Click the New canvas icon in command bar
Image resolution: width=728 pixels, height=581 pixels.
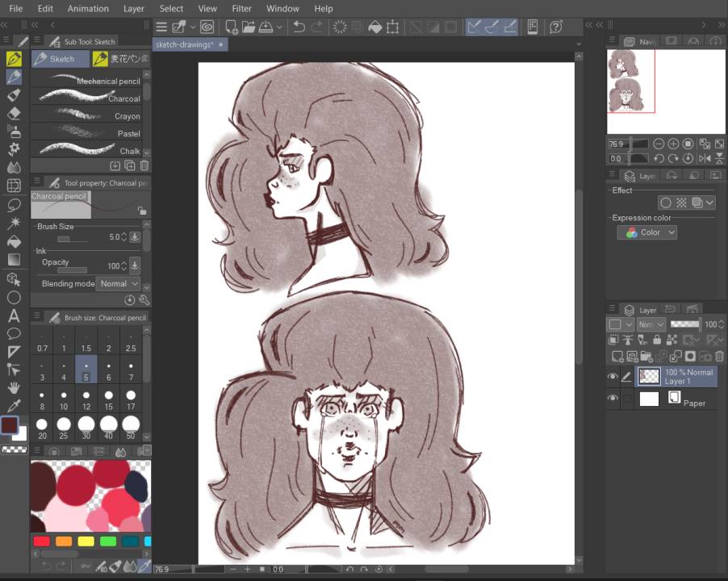[231, 27]
